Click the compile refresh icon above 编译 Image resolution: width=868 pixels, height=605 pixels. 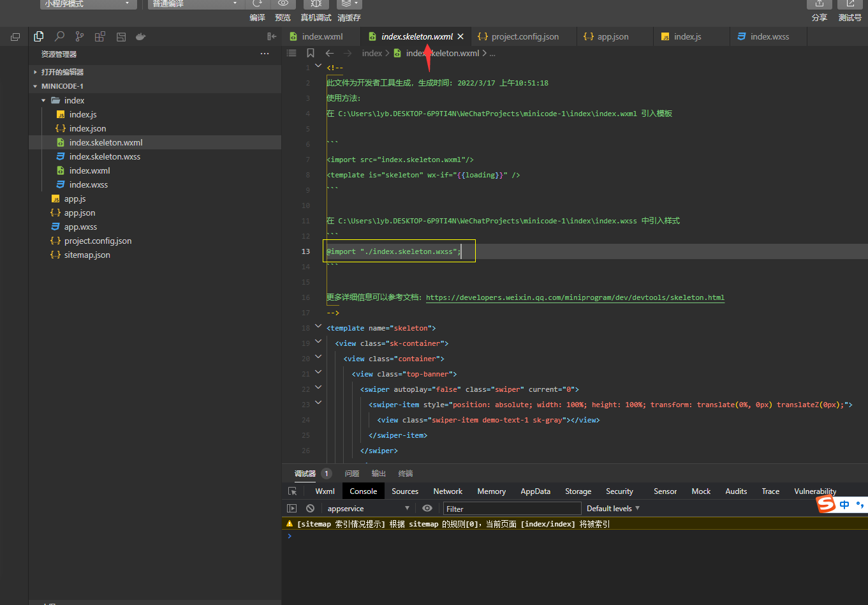258,3
